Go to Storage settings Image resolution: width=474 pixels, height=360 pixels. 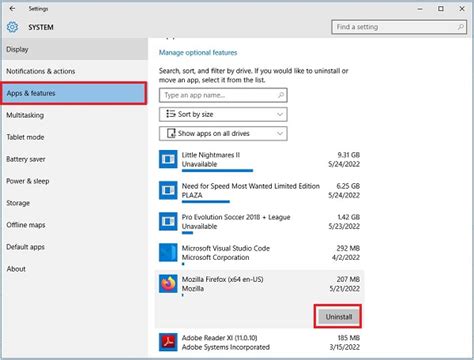pyautogui.click(x=75, y=203)
